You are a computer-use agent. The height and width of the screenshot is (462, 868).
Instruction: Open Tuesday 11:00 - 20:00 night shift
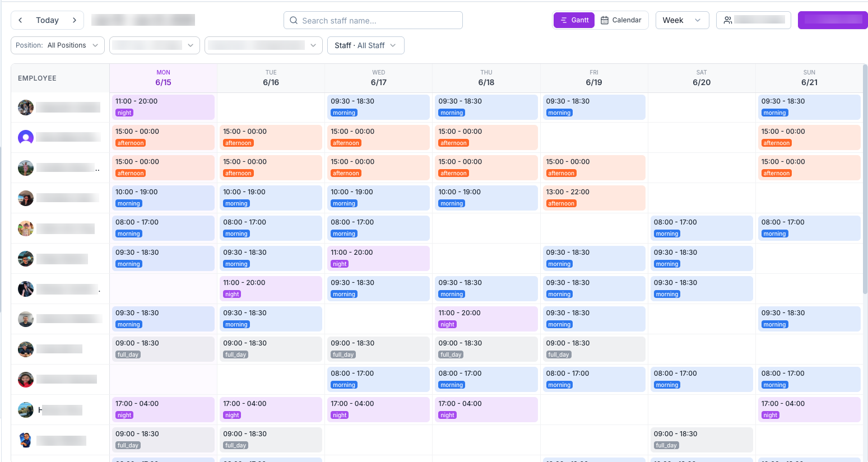[x=271, y=288]
